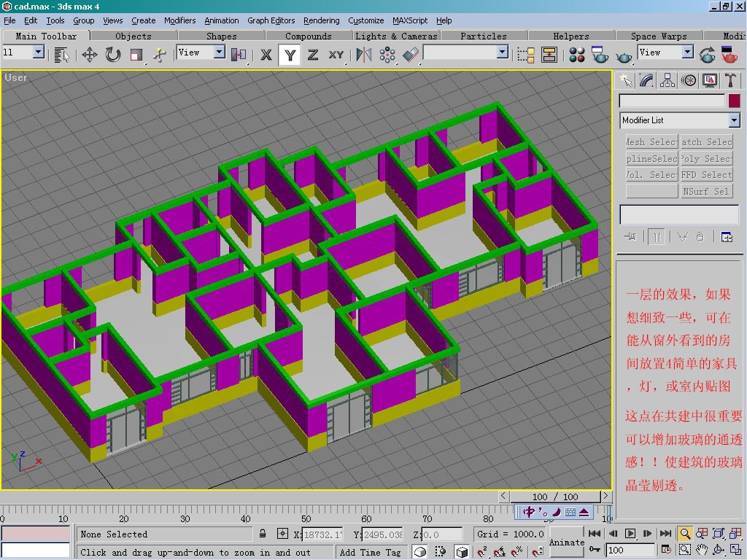Open the Hierarchy command panel tab
Viewport: 747px width, 560px height.
(667, 80)
